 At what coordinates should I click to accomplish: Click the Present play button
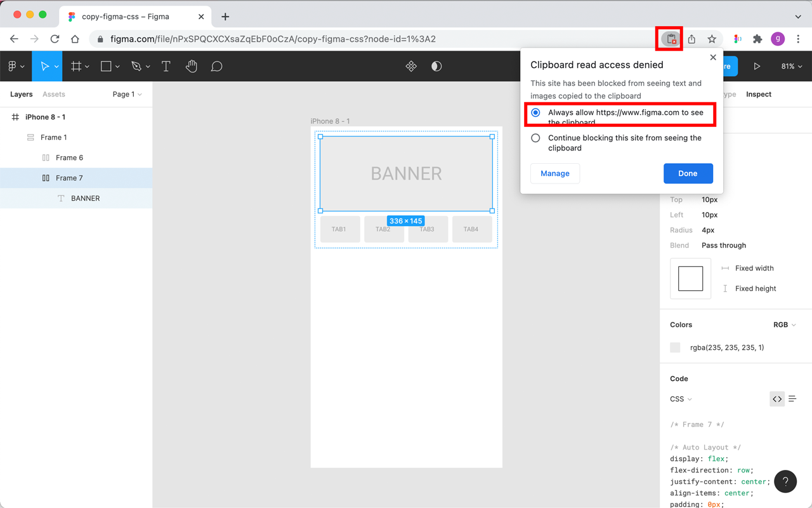pyautogui.click(x=757, y=66)
